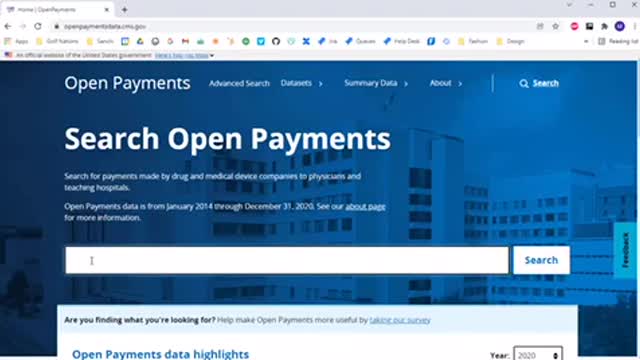Expand "Here's how you know" banner
Viewport: 640px width, 360px height.
click(184, 55)
